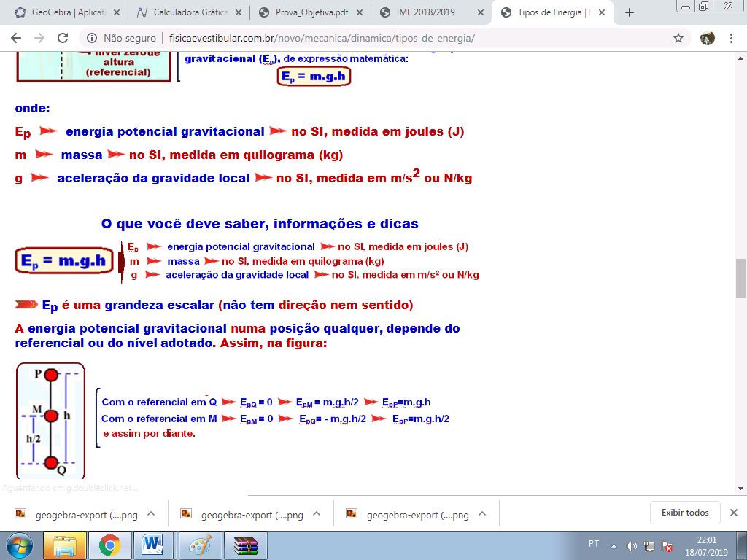Open WinRAR from the taskbar
Image resolution: width=747 pixels, height=560 pixels.
pos(247,545)
